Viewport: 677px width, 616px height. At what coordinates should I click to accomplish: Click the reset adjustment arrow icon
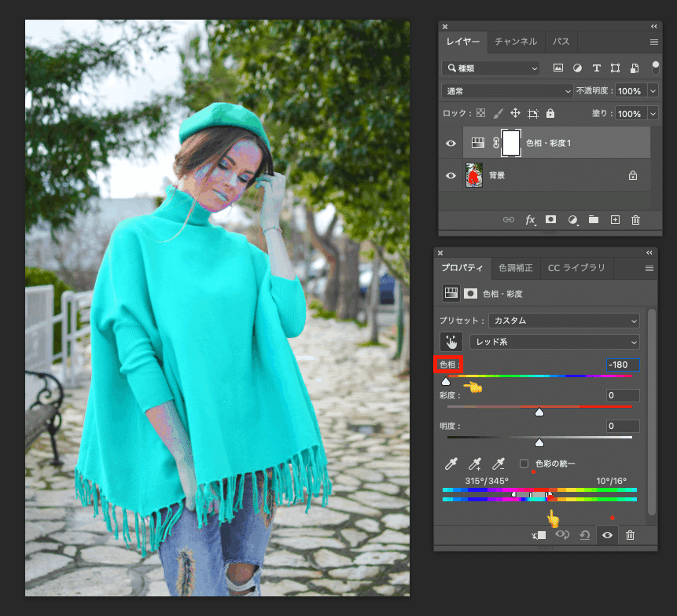click(585, 535)
